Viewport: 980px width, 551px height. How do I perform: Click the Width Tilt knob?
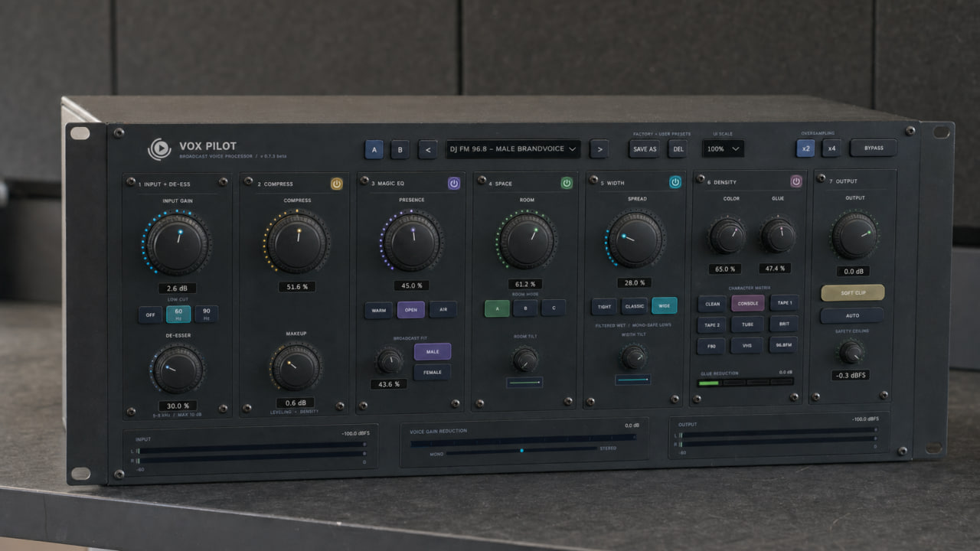[x=633, y=356]
